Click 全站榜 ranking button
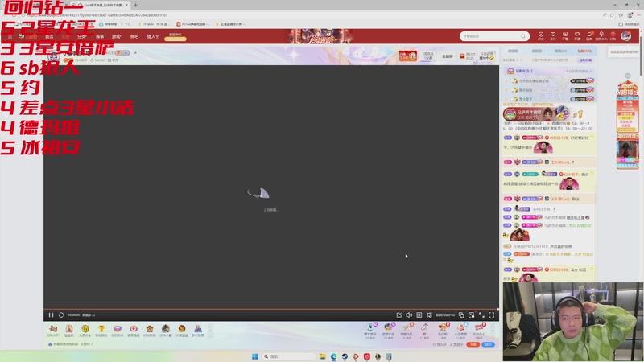644x362 pixels. click(448, 56)
